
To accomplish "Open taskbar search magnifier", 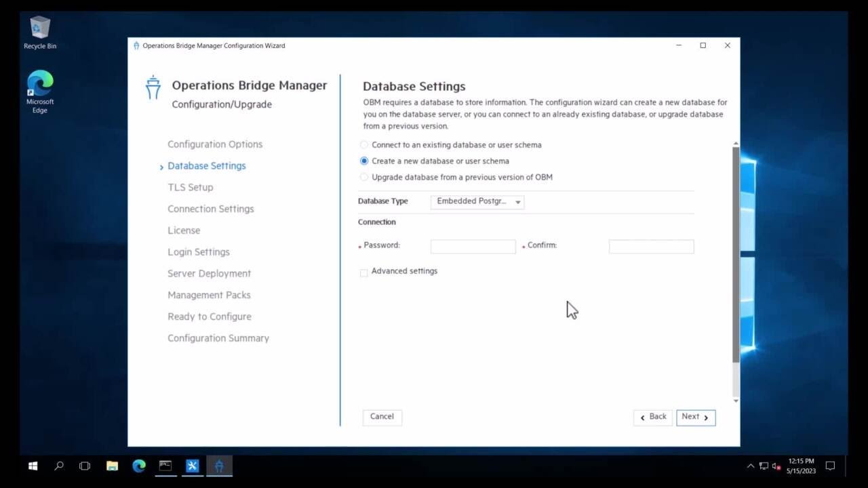I will pyautogui.click(x=59, y=466).
